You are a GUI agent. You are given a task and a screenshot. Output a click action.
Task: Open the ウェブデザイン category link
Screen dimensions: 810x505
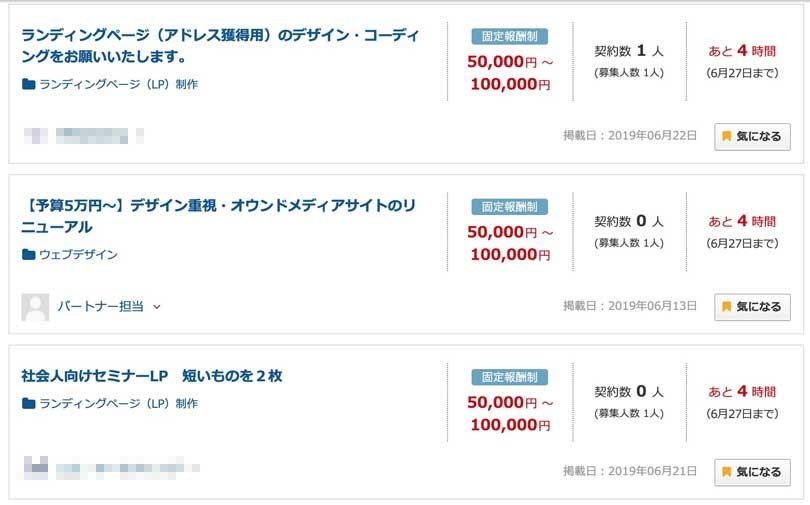[78, 255]
